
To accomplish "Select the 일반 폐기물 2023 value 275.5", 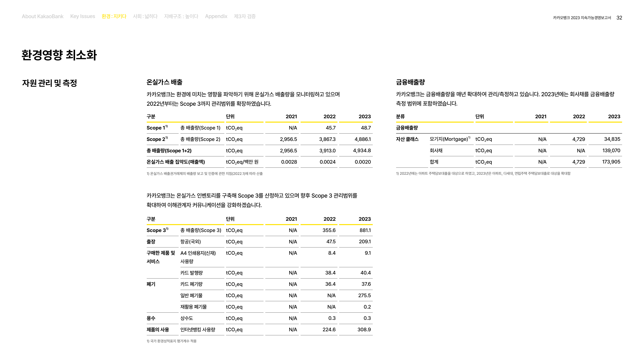I will [365, 295].
